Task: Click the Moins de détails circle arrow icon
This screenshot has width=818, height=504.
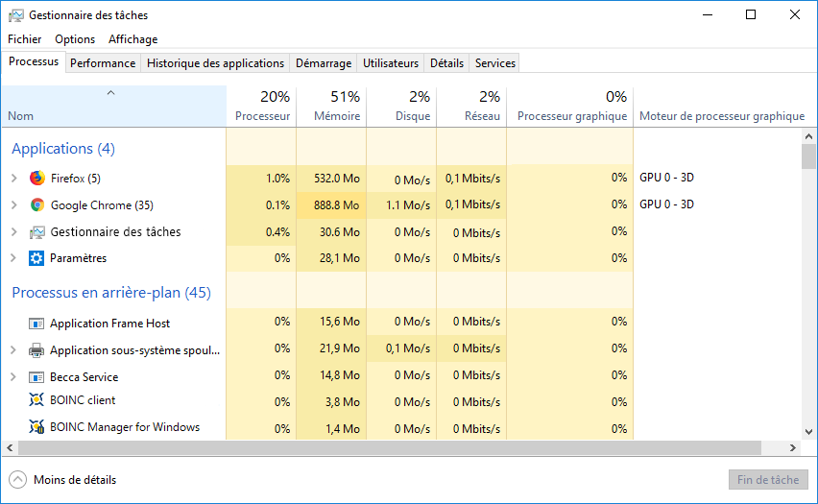Action: click(x=17, y=479)
